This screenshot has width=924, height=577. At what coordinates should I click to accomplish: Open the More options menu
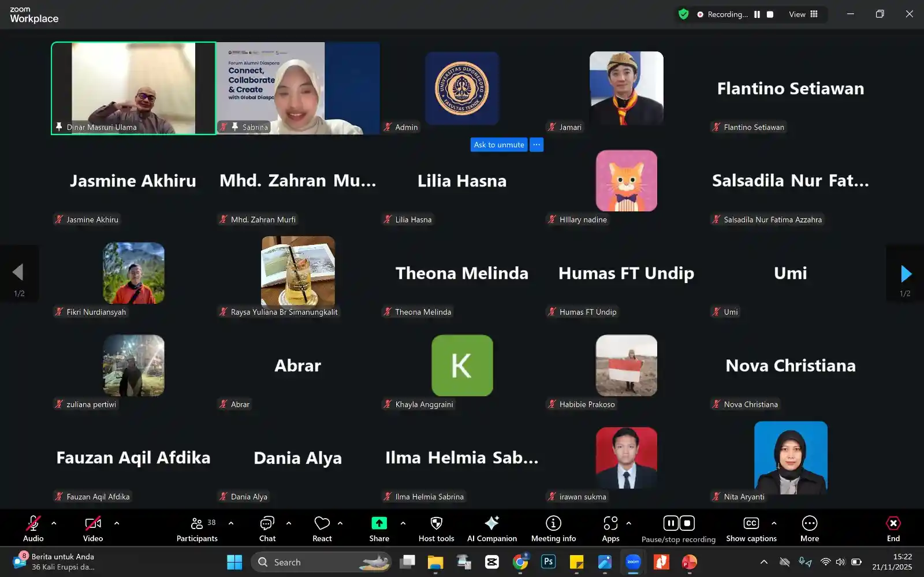tap(809, 528)
